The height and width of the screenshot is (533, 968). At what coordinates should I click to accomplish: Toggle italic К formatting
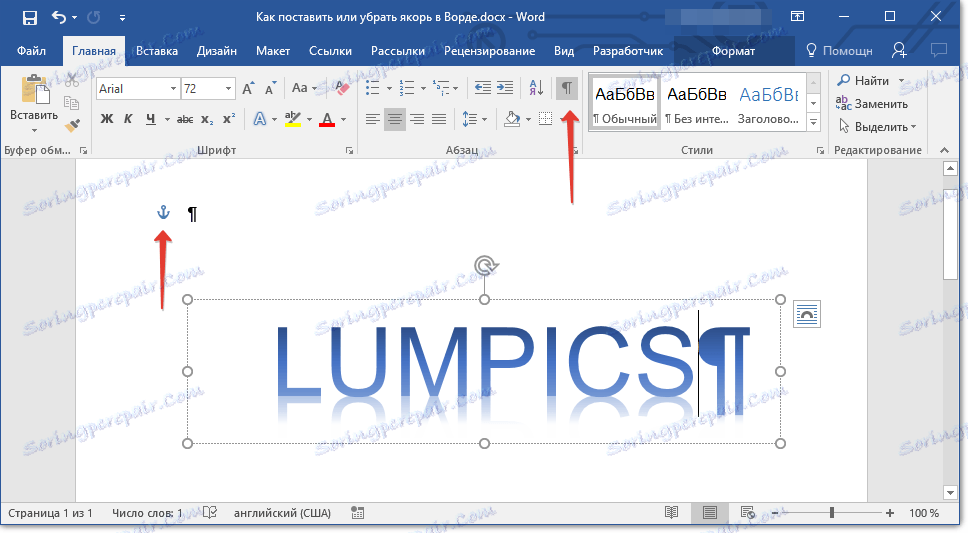[128, 119]
